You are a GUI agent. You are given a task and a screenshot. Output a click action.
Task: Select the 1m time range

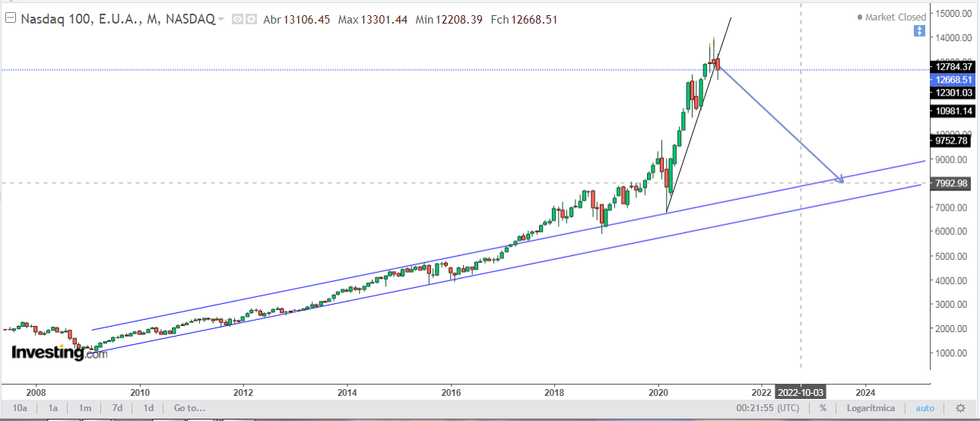click(85, 408)
